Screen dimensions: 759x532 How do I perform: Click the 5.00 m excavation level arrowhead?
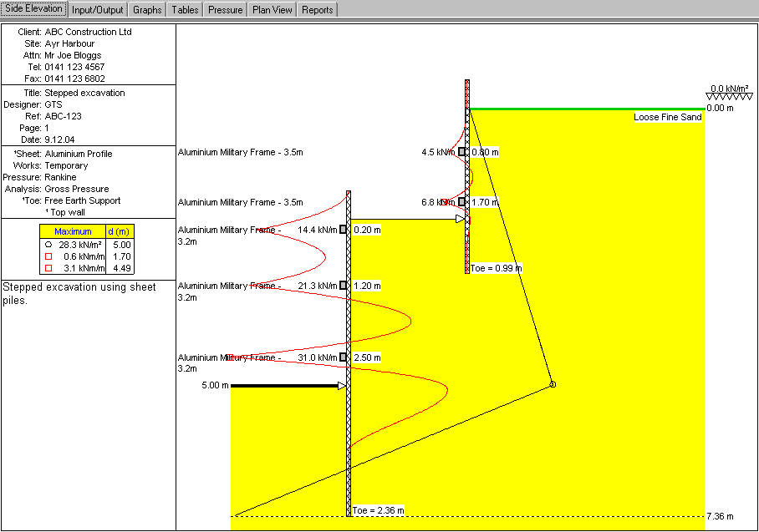pos(341,386)
